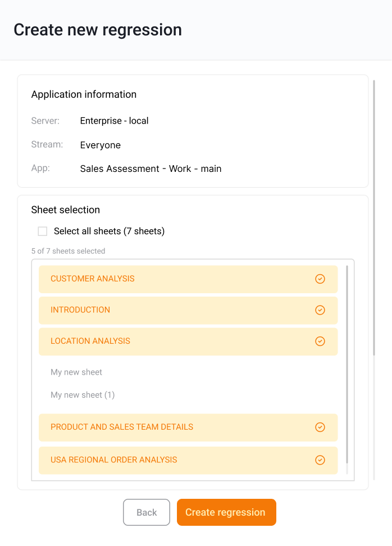Click the 'Select all sheets (7 sheets)' label
The image size is (392, 546).
109,231
